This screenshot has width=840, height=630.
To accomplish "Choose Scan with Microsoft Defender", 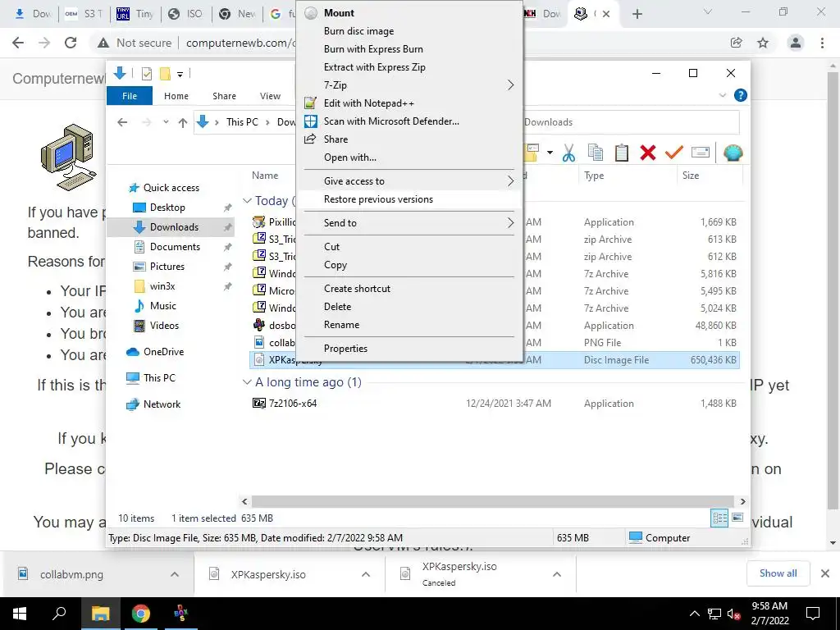I will pos(409,121).
